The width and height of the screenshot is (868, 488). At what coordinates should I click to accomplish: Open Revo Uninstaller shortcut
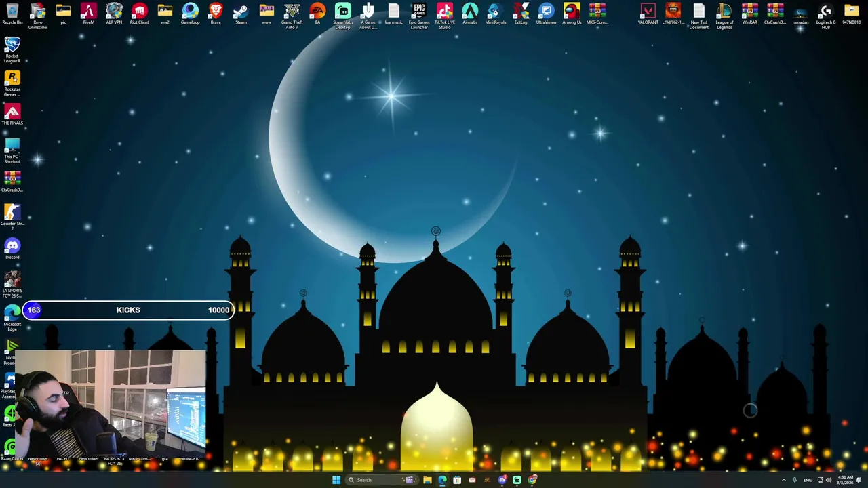click(38, 15)
